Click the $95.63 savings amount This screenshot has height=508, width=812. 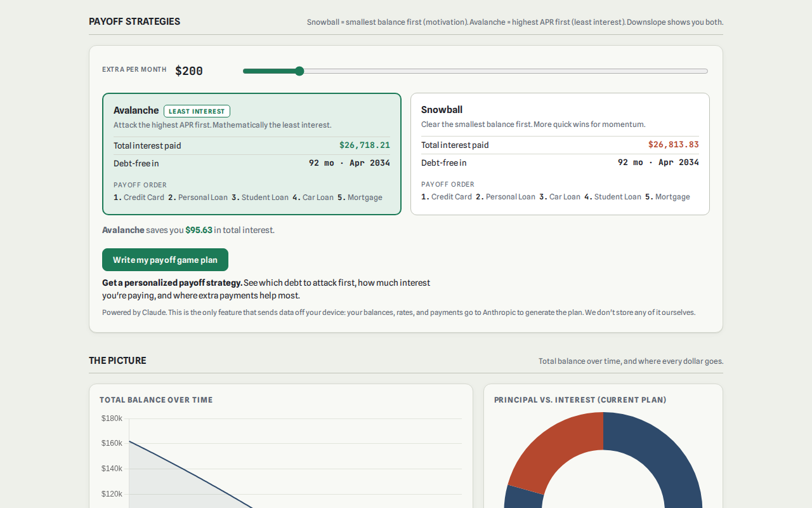(199, 230)
